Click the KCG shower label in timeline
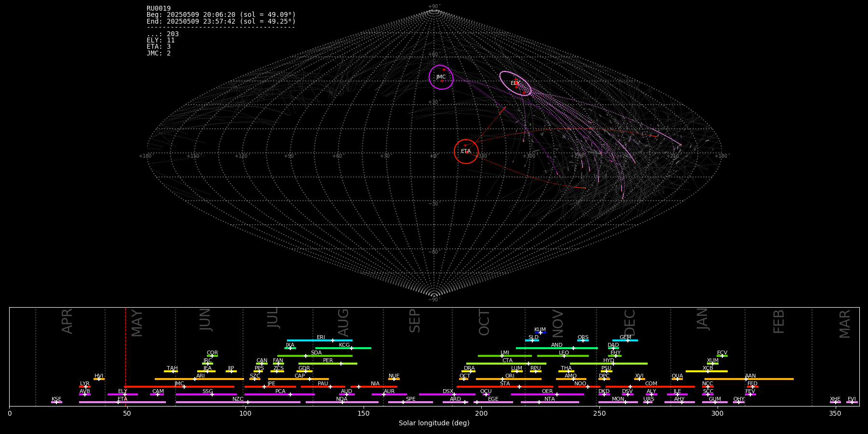Viewport: 868px width, 434px height. click(344, 345)
